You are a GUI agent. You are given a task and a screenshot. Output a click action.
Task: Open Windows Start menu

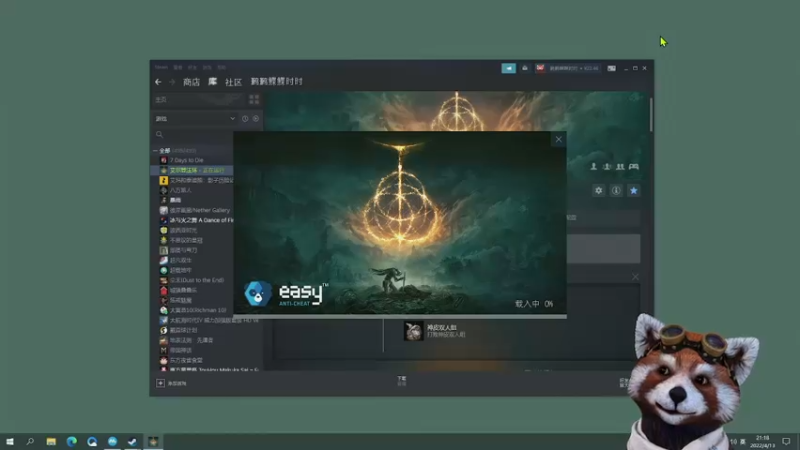10,441
